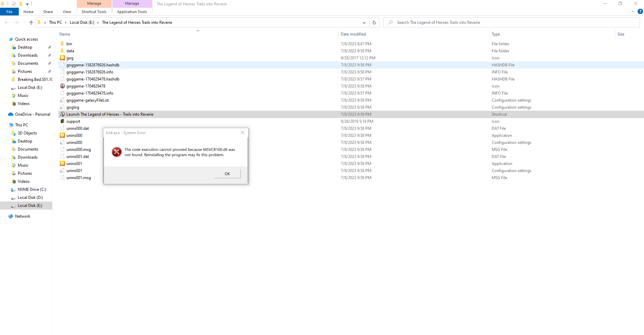Sort files by the Name column
Screen dimensions: 644x335
pos(65,34)
